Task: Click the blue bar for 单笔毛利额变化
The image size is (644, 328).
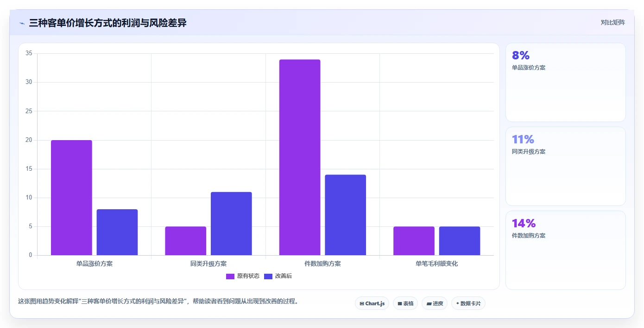Action: (460, 241)
